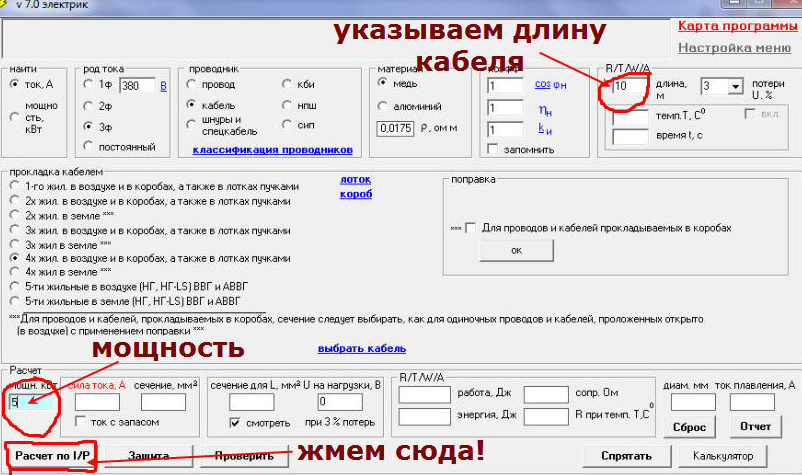Select 'кби' conductor option
802x475 pixels.
(287, 84)
